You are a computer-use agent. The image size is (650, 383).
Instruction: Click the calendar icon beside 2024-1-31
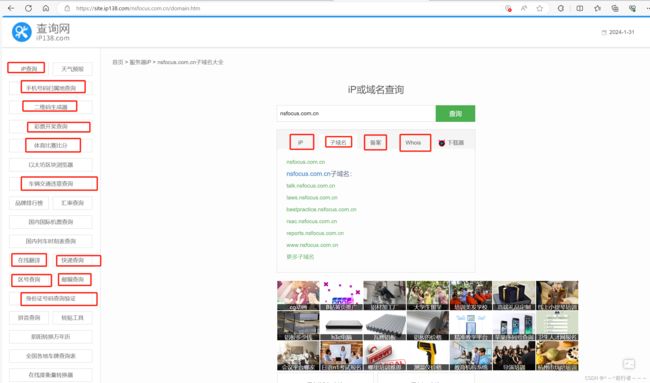click(604, 32)
